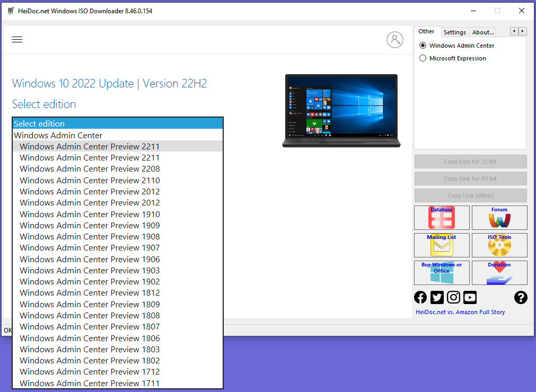Click the Windows 10 laptop image
536x392 pixels.
point(341,111)
